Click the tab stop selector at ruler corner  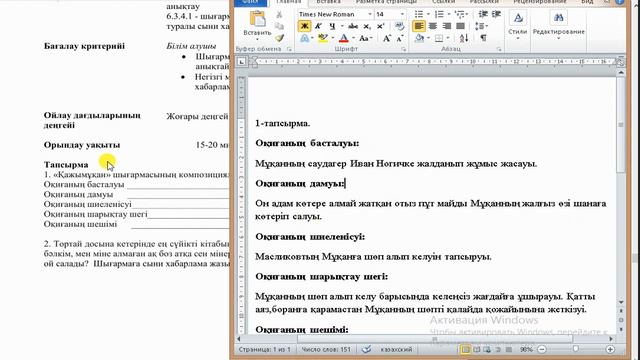point(242,62)
